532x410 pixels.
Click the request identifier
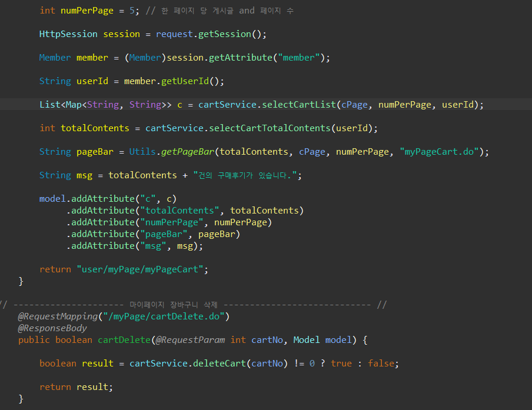(x=174, y=34)
